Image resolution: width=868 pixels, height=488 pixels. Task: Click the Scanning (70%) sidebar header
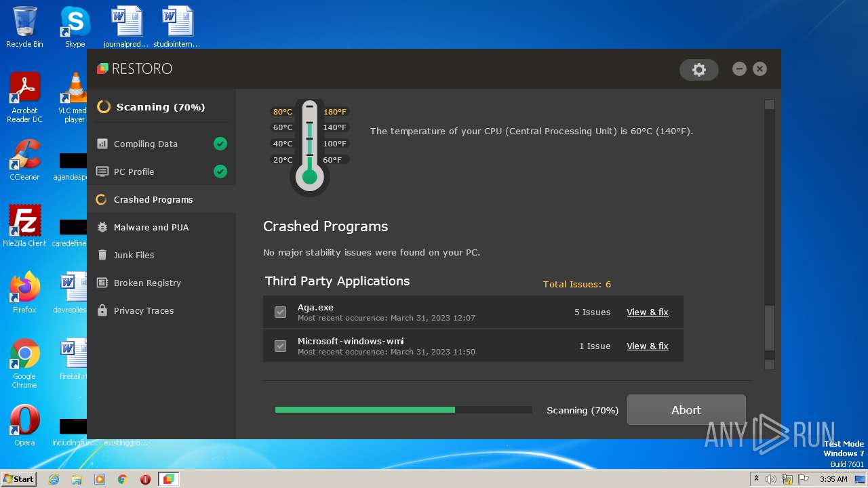point(161,107)
